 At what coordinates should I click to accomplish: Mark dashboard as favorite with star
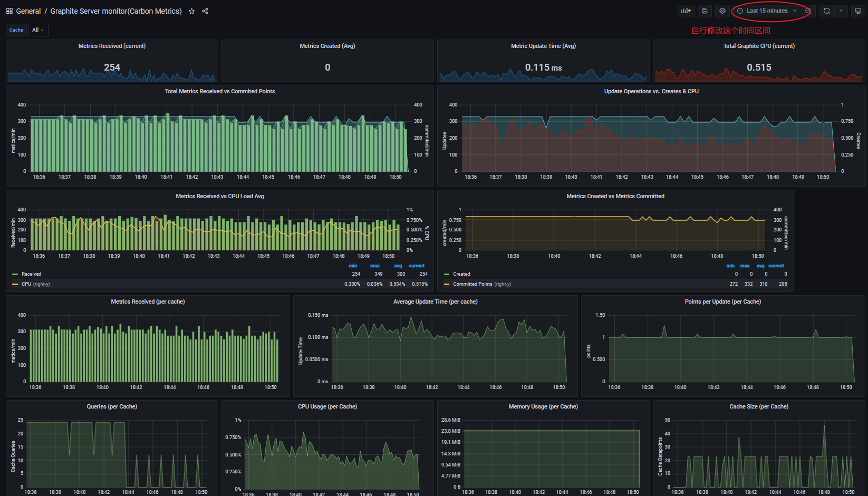click(191, 11)
